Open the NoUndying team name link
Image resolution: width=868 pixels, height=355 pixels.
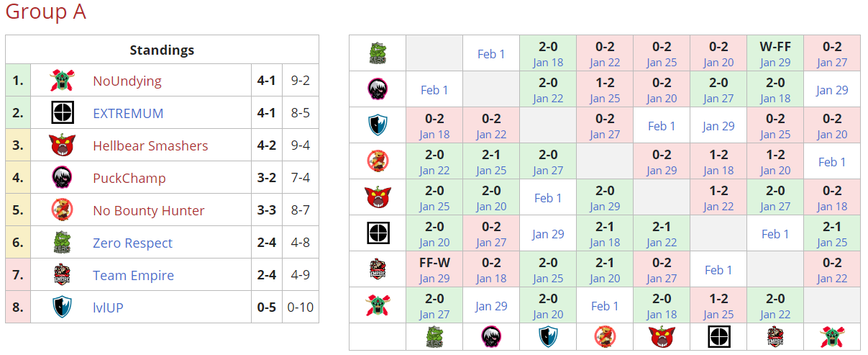click(127, 81)
